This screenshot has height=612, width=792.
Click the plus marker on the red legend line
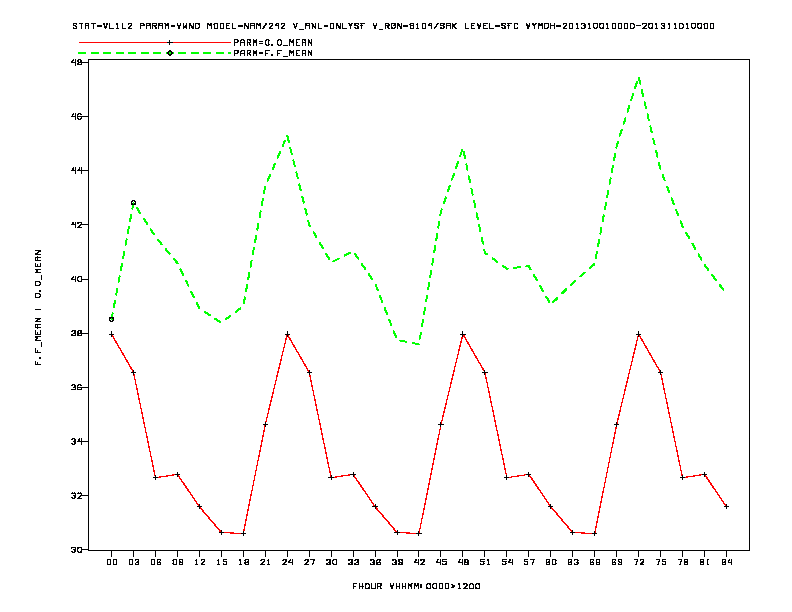coord(170,42)
